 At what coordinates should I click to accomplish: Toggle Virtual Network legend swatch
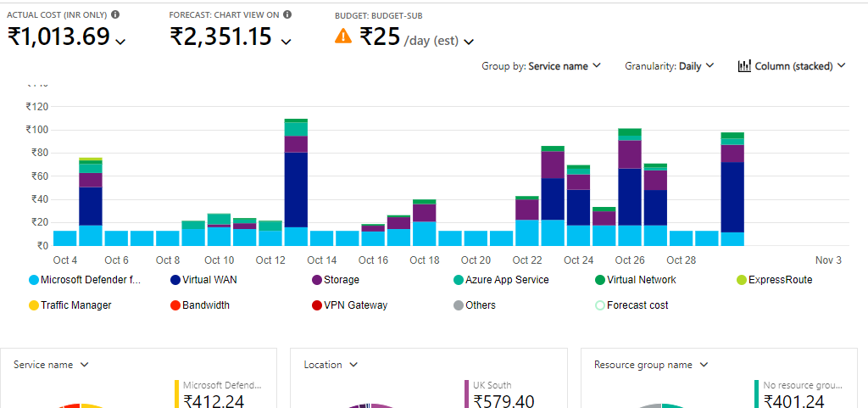click(x=600, y=280)
